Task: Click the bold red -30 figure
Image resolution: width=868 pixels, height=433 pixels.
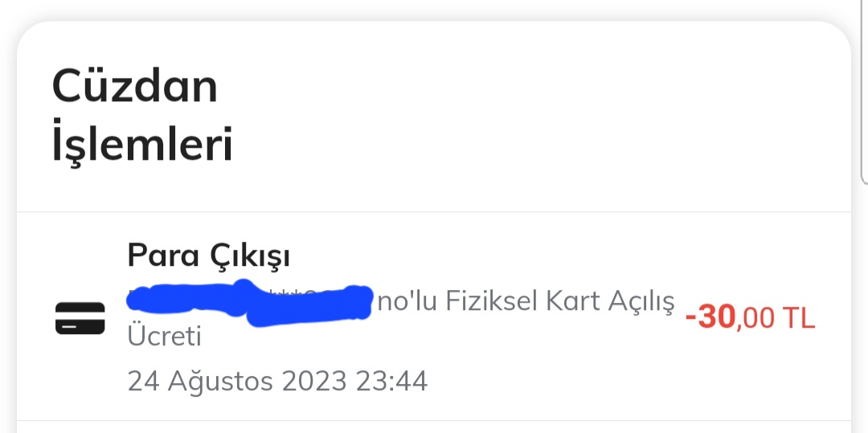Action: (711, 318)
